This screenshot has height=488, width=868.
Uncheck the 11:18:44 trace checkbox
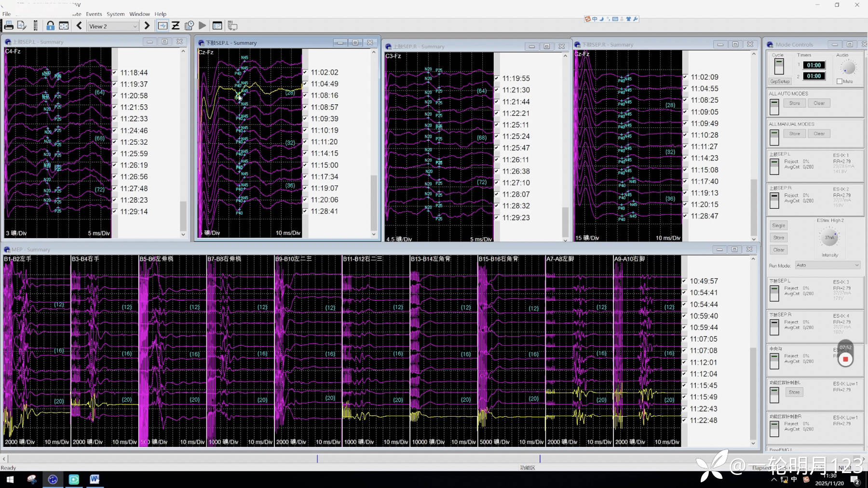pyautogui.click(x=115, y=73)
